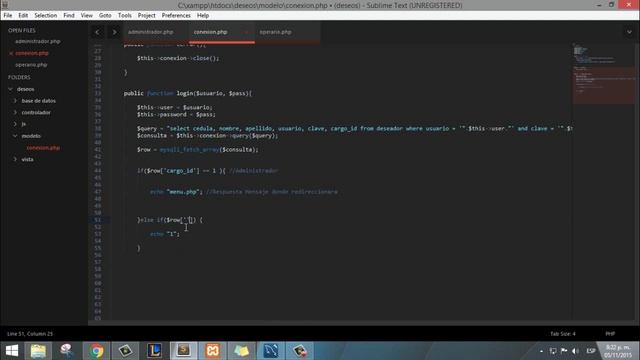The width and height of the screenshot is (640, 360).
Task: Open the volume speaker icon
Action: click(576, 351)
